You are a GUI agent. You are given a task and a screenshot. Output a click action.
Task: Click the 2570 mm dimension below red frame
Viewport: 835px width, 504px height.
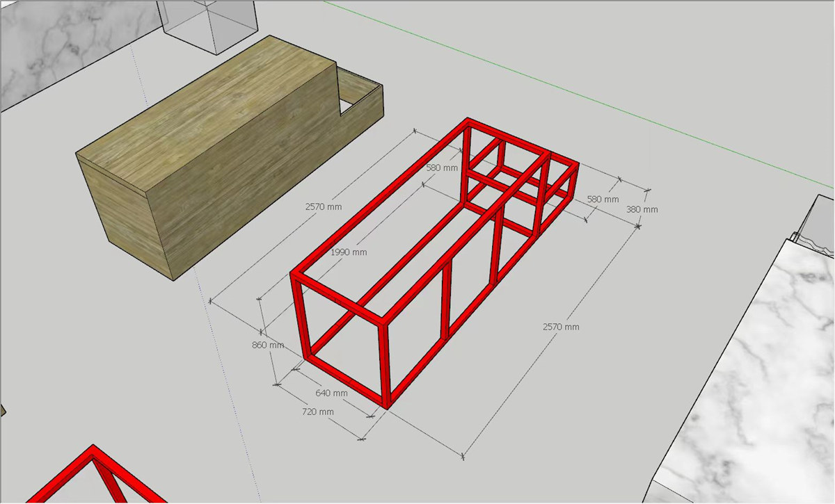coord(561,327)
